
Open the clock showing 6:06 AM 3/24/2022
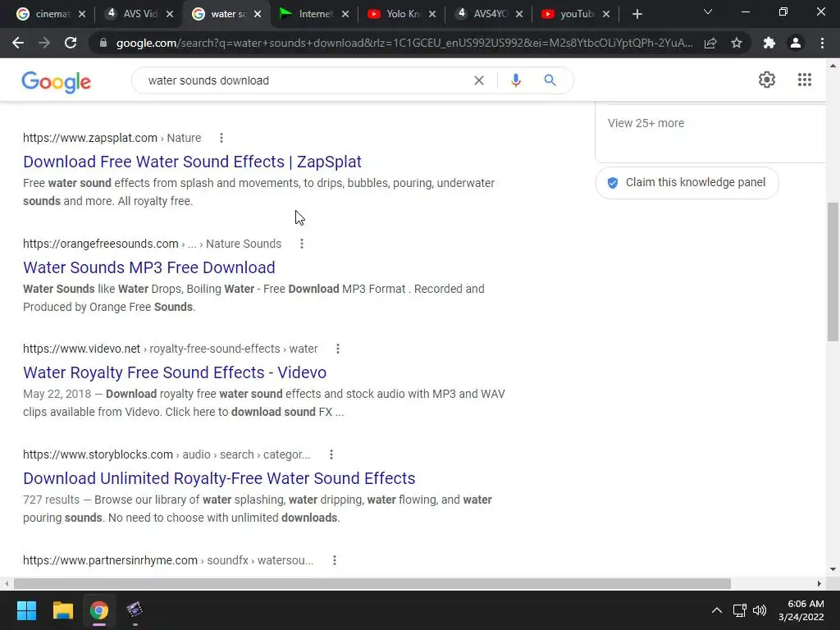(801, 610)
